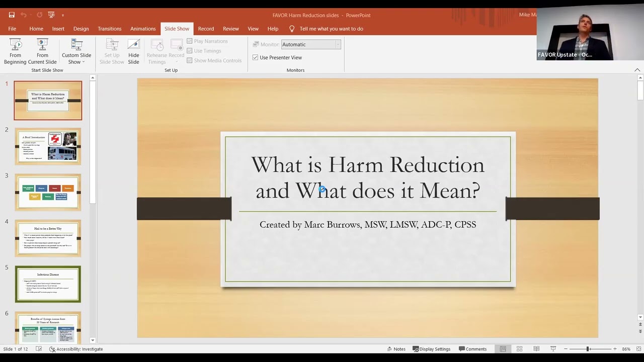Image resolution: width=644 pixels, height=362 pixels.
Task: Go to previous slide with double-arrow button
Action: pyautogui.click(x=640, y=325)
